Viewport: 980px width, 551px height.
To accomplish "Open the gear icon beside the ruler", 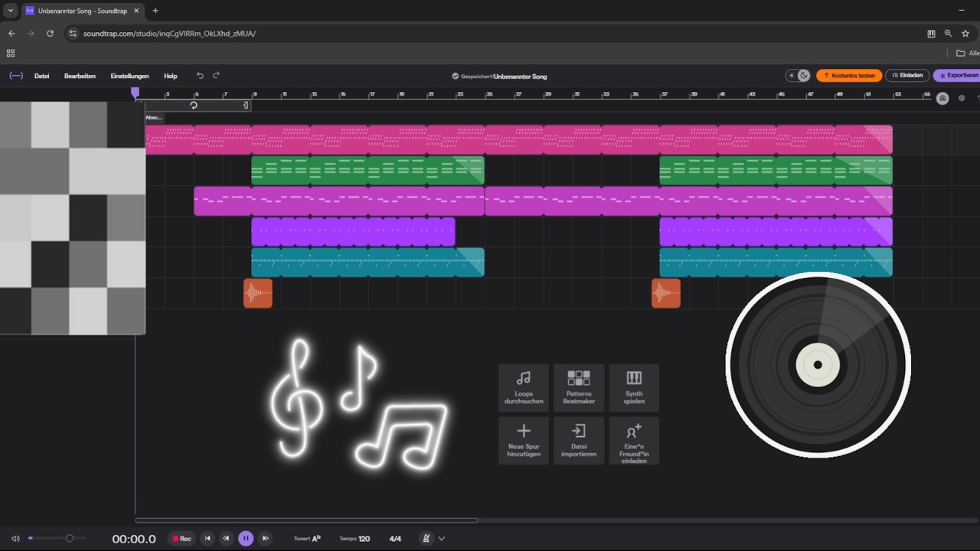I will [962, 98].
